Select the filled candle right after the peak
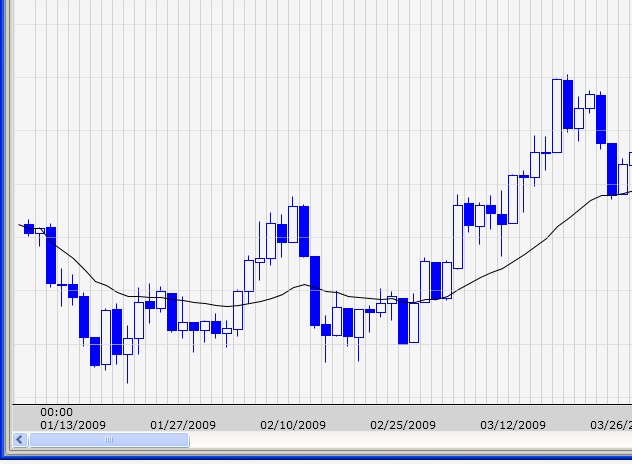 [568, 104]
